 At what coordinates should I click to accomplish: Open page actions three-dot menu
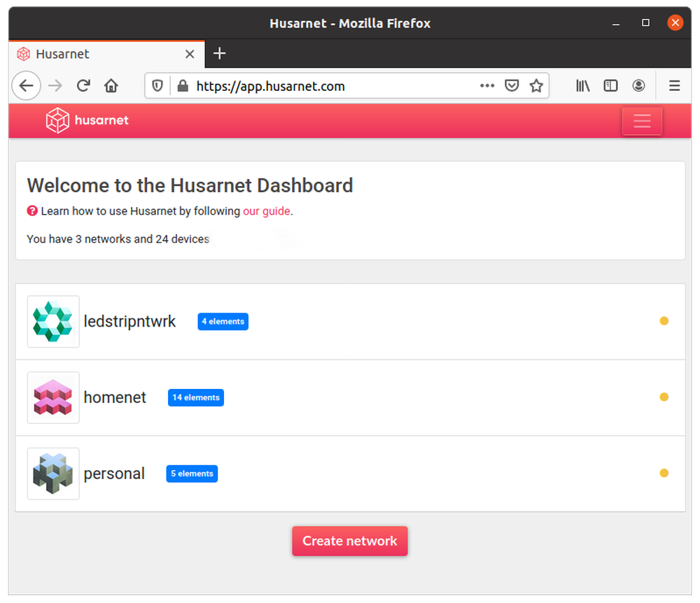487,85
